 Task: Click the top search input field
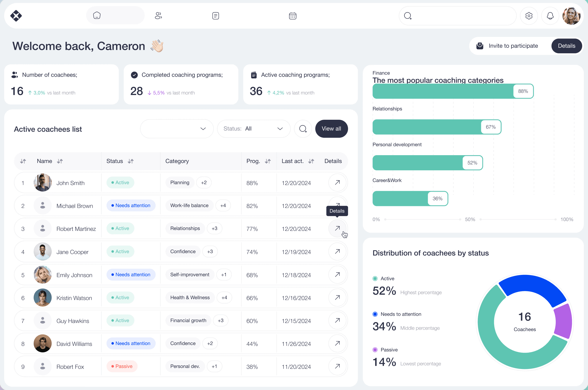[x=463, y=16]
